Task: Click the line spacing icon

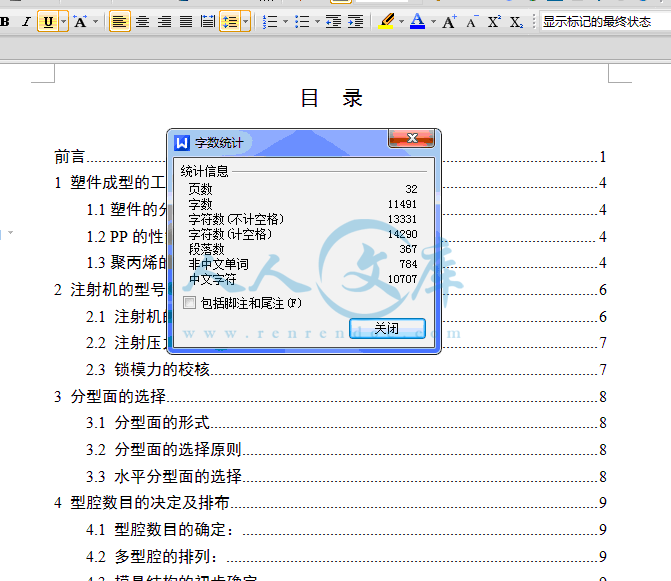Action: (x=230, y=21)
